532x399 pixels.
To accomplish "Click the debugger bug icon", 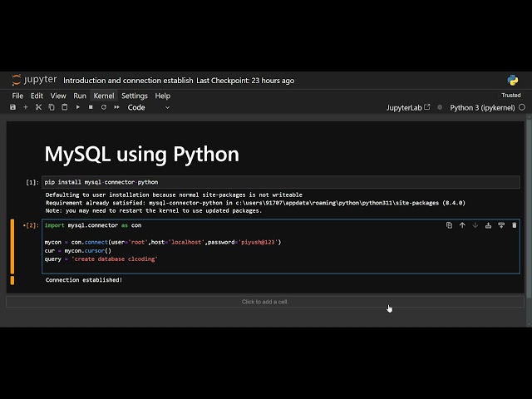I will pos(440,107).
